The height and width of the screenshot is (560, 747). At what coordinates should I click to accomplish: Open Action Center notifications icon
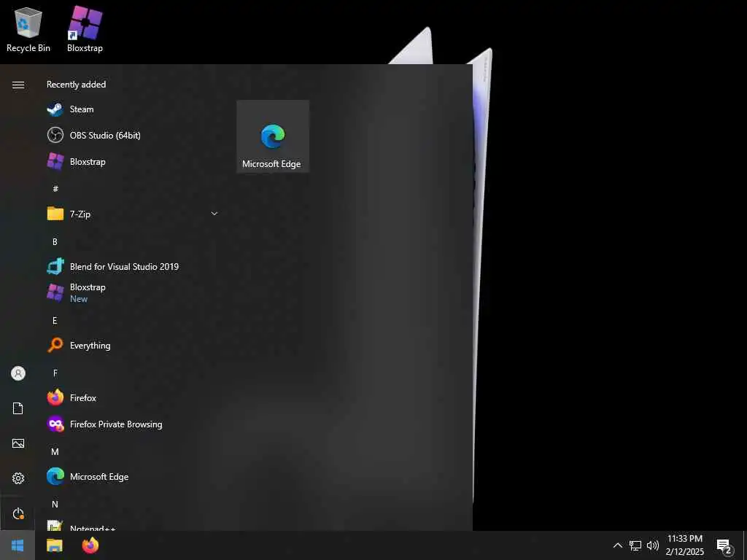pyautogui.click(x=724, y=545)
